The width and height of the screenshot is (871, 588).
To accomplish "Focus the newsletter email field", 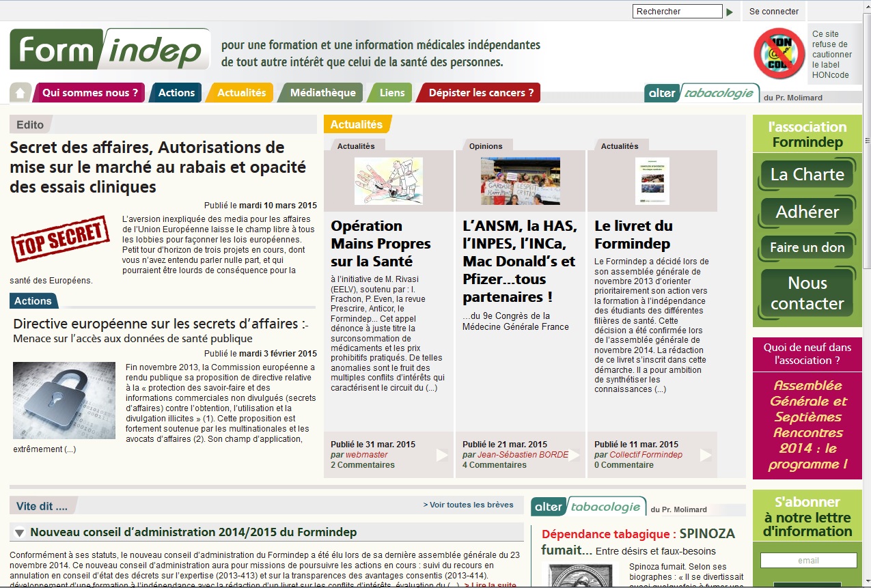I will tap(808, 561).
